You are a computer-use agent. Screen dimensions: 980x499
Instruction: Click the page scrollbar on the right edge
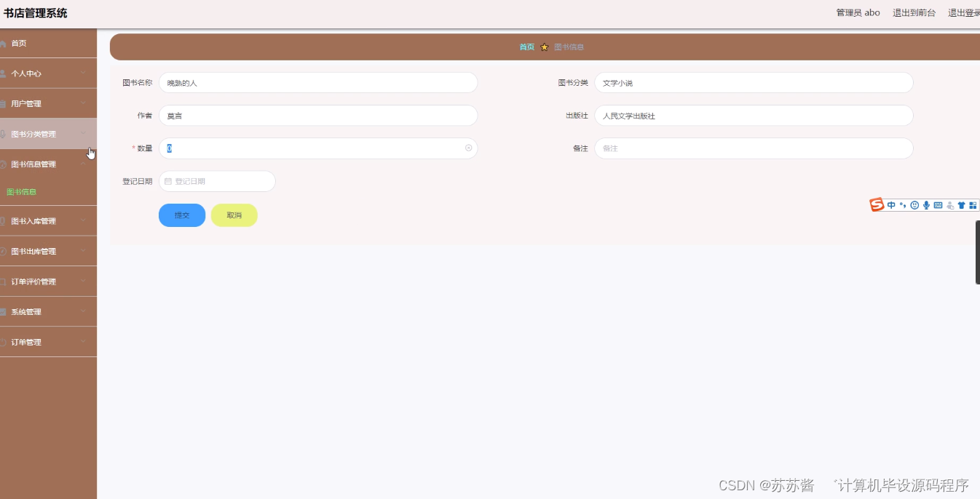point(977,252)
